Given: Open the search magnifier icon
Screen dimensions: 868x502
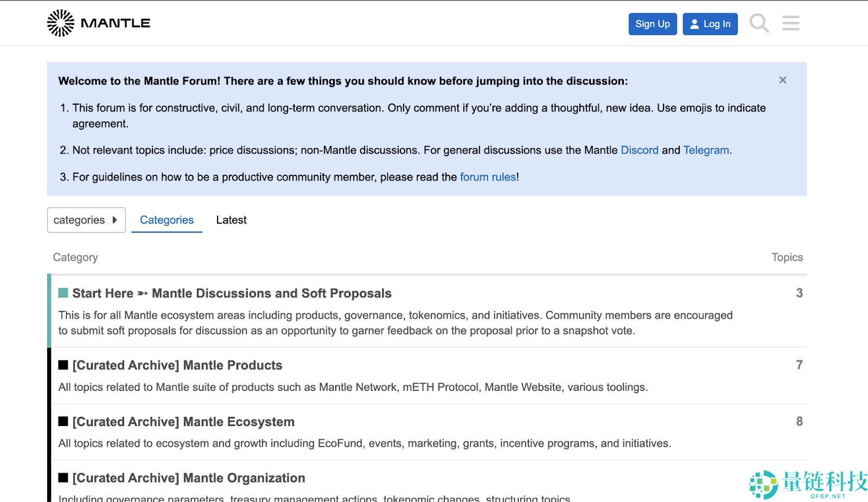Looking at the screenshot, I should [x=759, y=23].
